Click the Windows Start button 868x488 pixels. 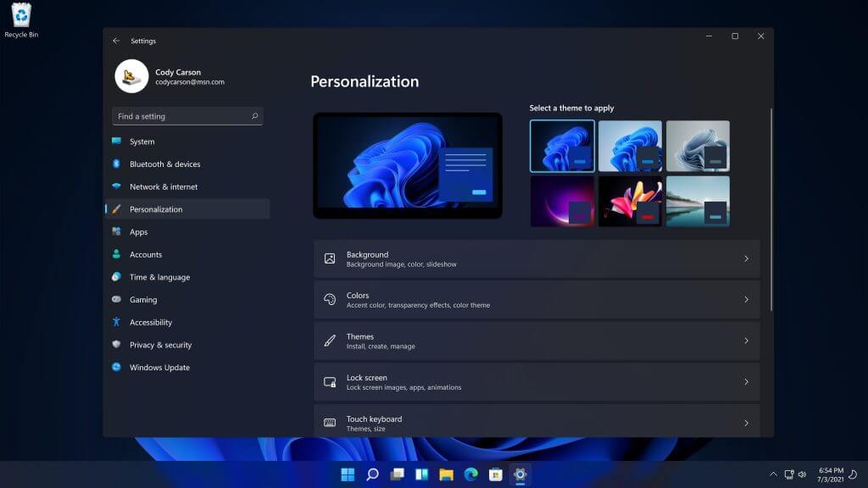click(348, 474)
